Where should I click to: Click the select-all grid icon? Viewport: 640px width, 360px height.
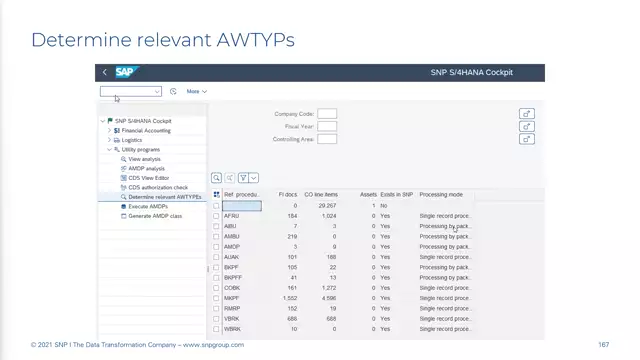tap(216, 195)
